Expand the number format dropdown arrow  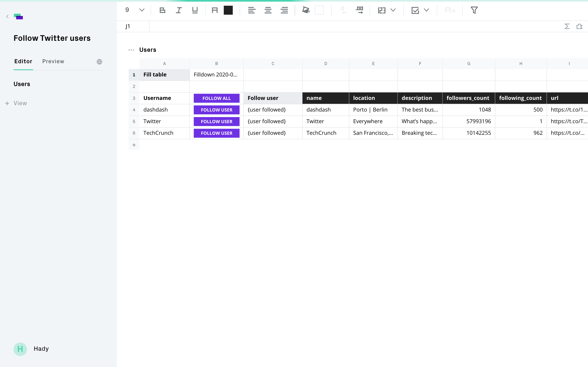393,10
